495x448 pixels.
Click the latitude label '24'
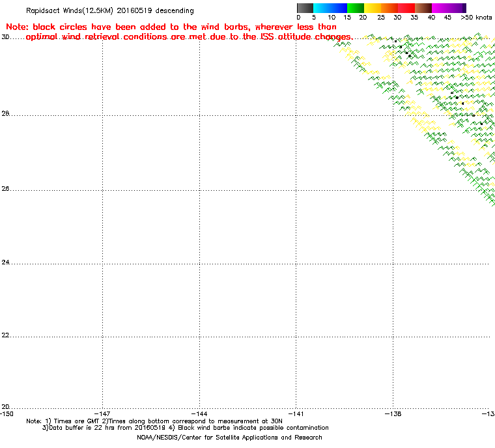point(5,262)
